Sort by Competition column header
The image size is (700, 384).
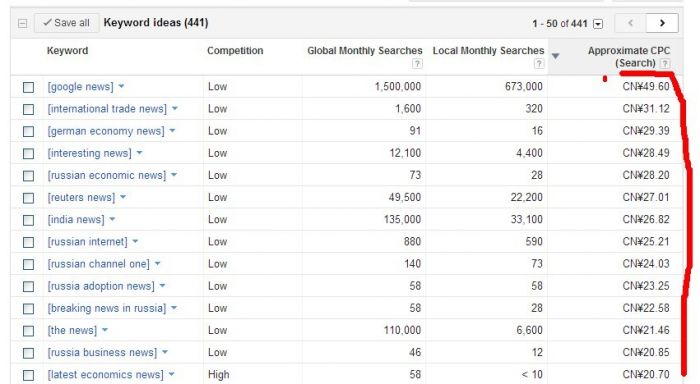pyautogui.click(x=235, y=50)
